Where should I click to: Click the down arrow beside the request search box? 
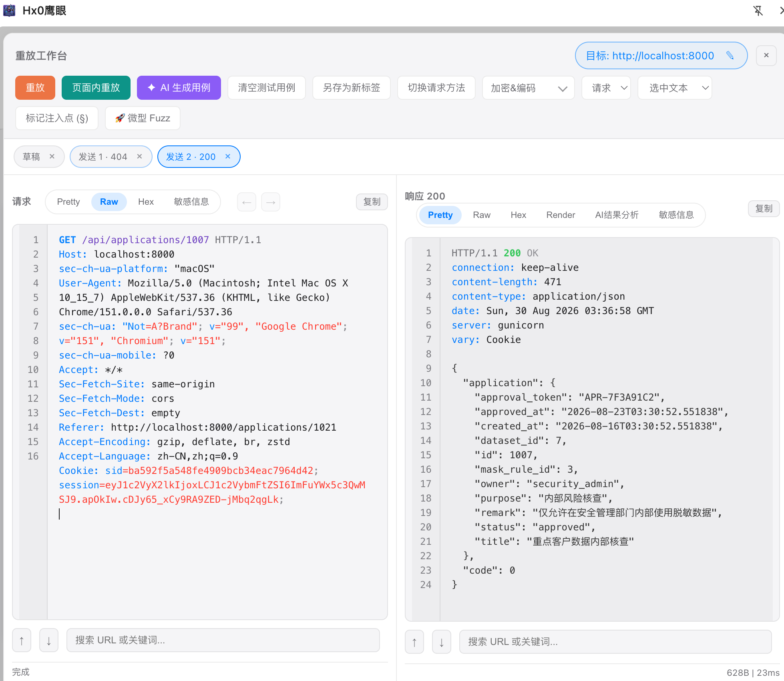tap(49, 640)
